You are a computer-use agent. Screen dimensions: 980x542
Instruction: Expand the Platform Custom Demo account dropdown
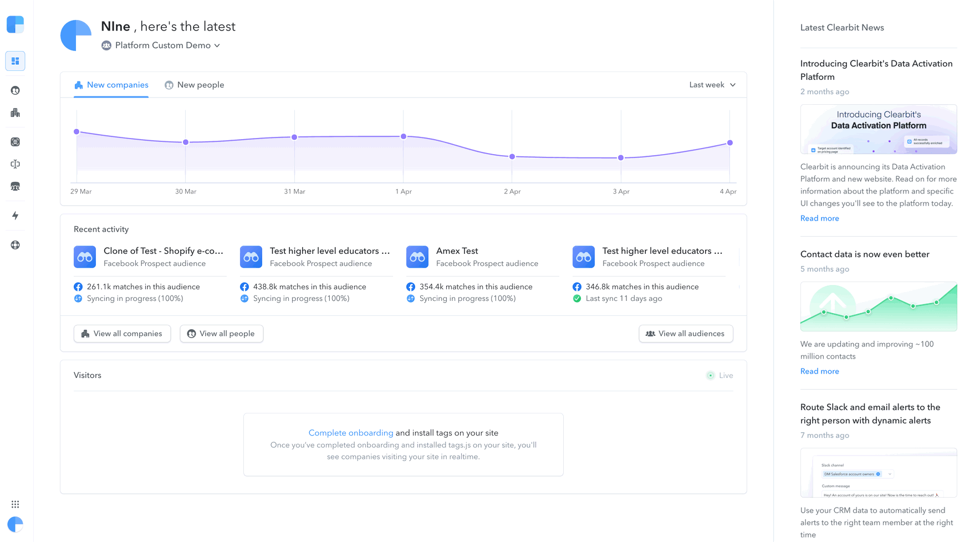point(161,45)
